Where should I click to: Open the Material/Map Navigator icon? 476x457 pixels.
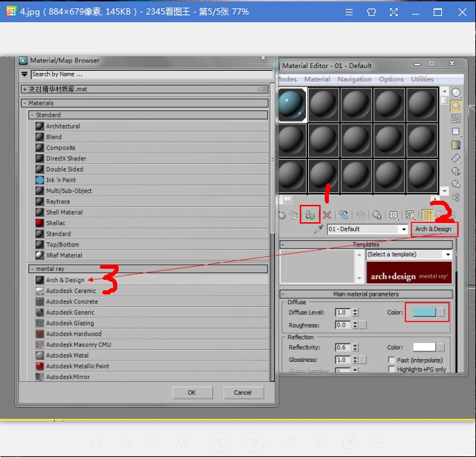pos(456,197)
